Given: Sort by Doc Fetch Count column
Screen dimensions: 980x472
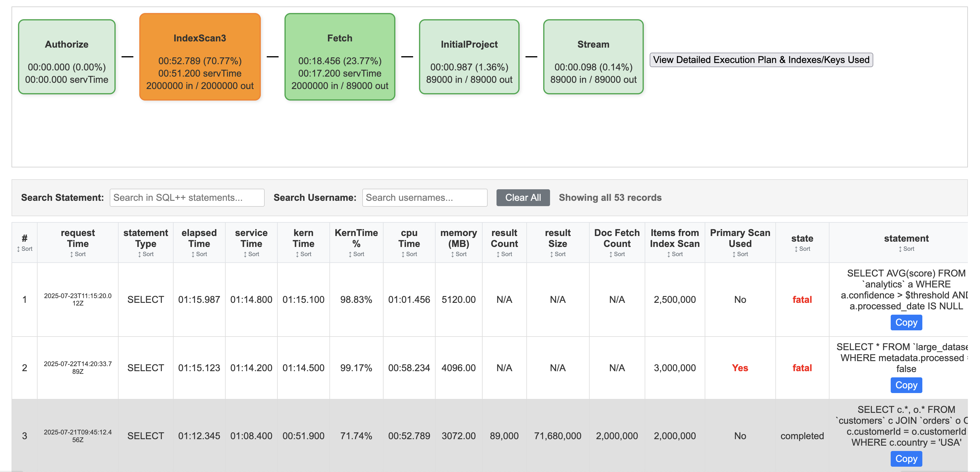Looking at the screenshot, I should click(x=617, y=254).
